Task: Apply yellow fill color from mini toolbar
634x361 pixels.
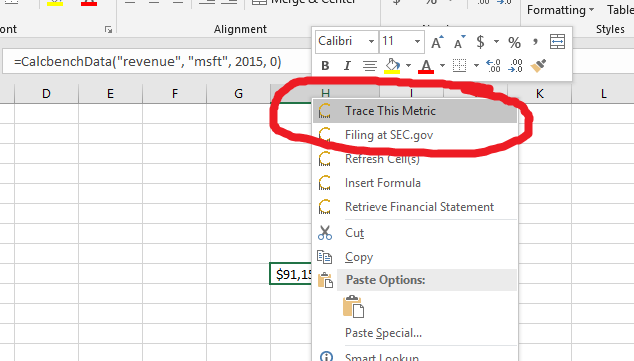Action: click(392, 66)
